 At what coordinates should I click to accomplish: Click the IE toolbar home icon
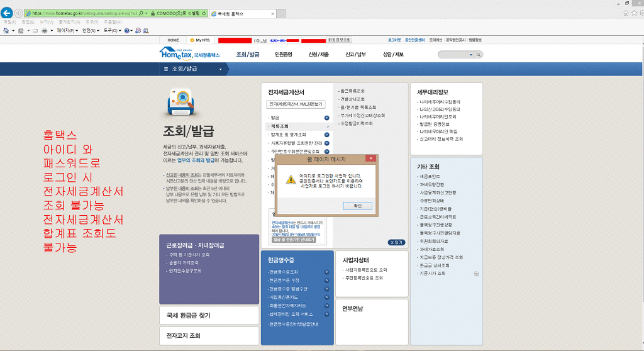pos(5,30)
